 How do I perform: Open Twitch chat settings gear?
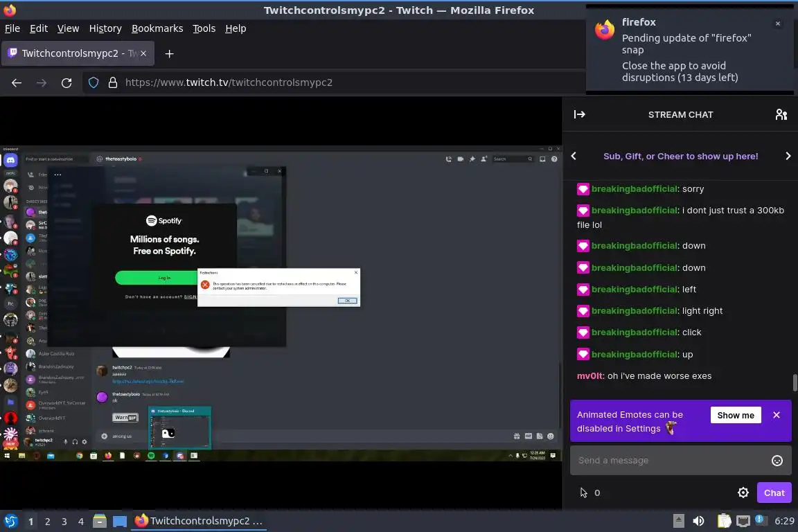tap(743, 493)
